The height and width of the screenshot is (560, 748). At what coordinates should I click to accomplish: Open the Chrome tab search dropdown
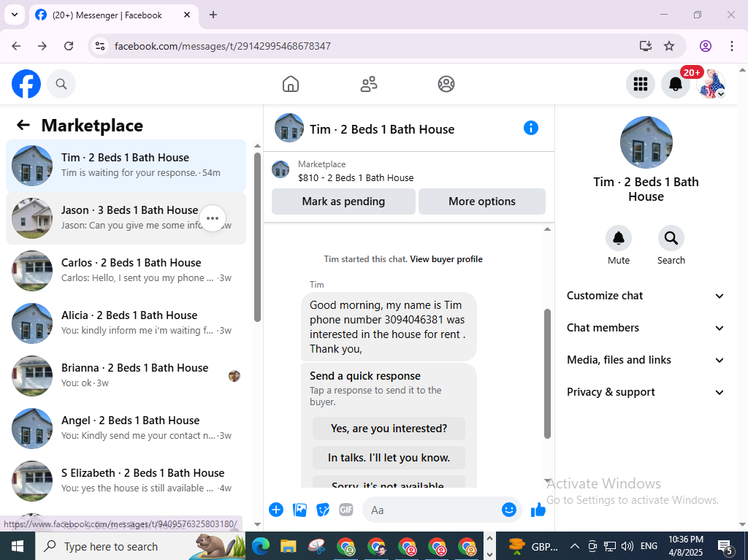pos(15,15)
